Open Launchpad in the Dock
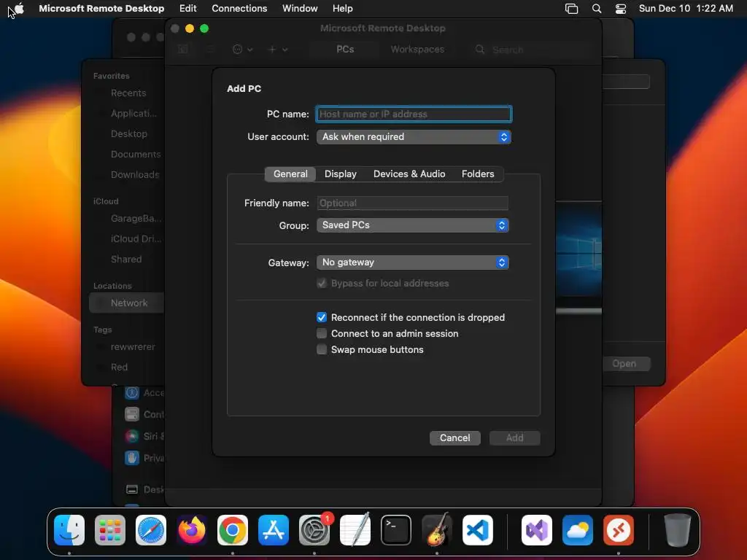 click(110, 530)
